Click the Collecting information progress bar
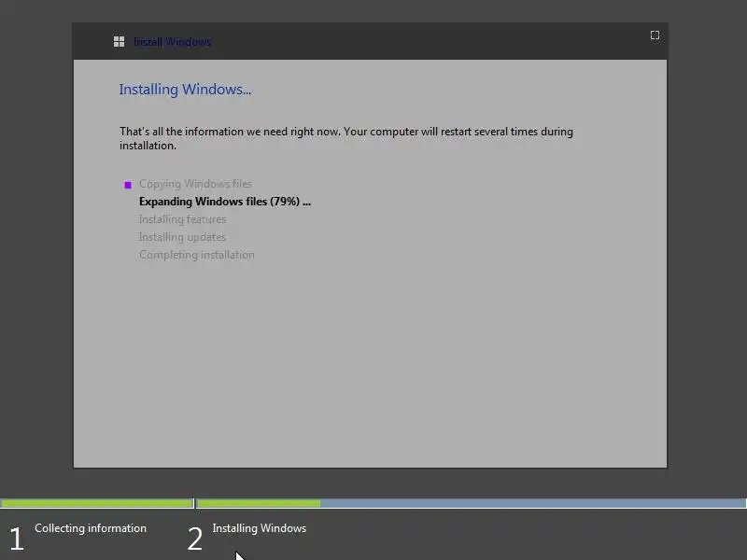 tap(97, 503)
